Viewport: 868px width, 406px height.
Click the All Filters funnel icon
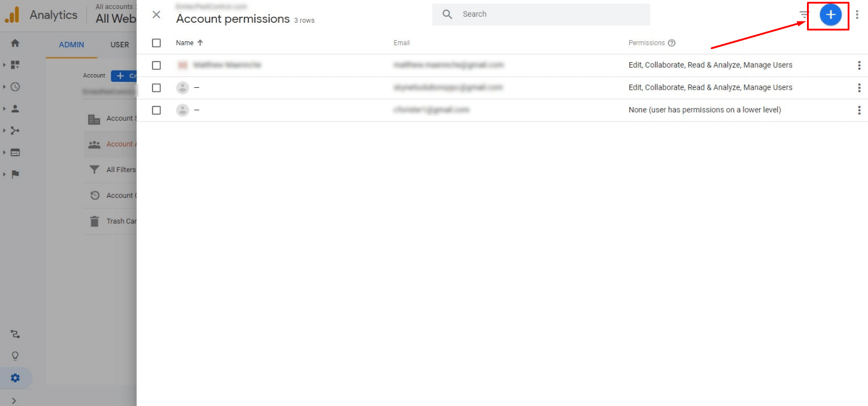94,170
